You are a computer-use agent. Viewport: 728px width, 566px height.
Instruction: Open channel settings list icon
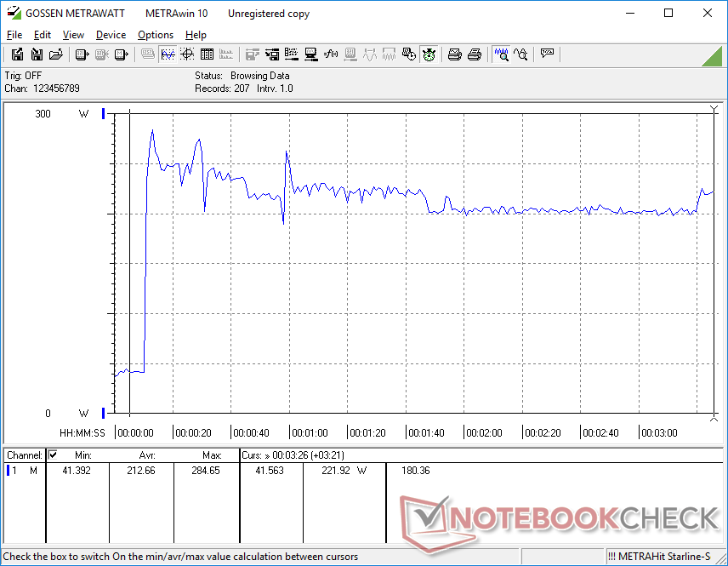(x=292, y=54)
